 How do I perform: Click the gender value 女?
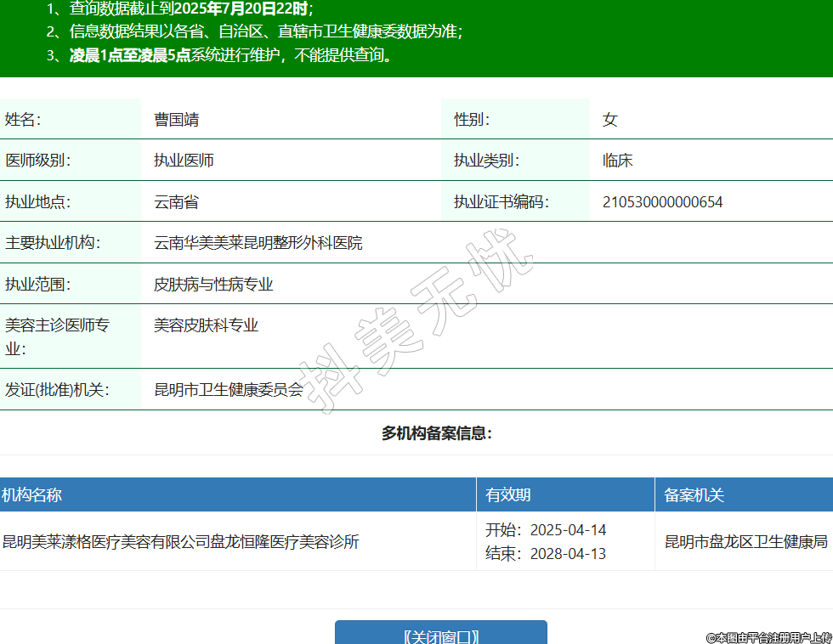coord(609,119)
